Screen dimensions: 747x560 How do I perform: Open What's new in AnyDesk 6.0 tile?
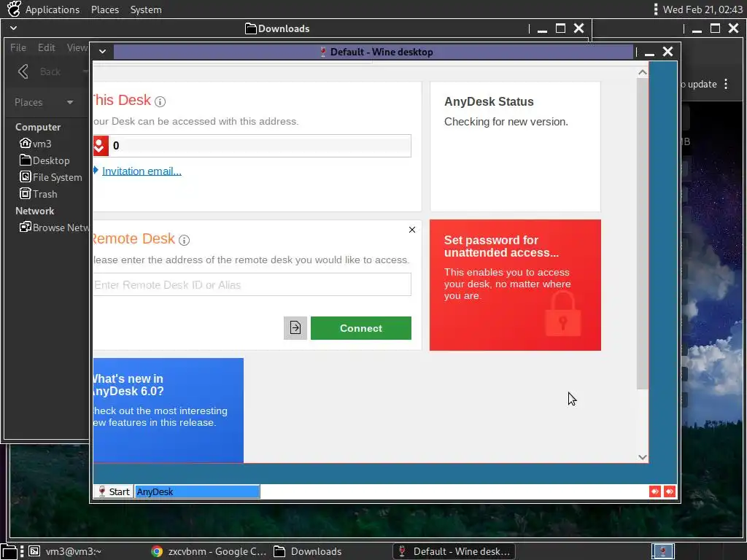coord(169,410)
